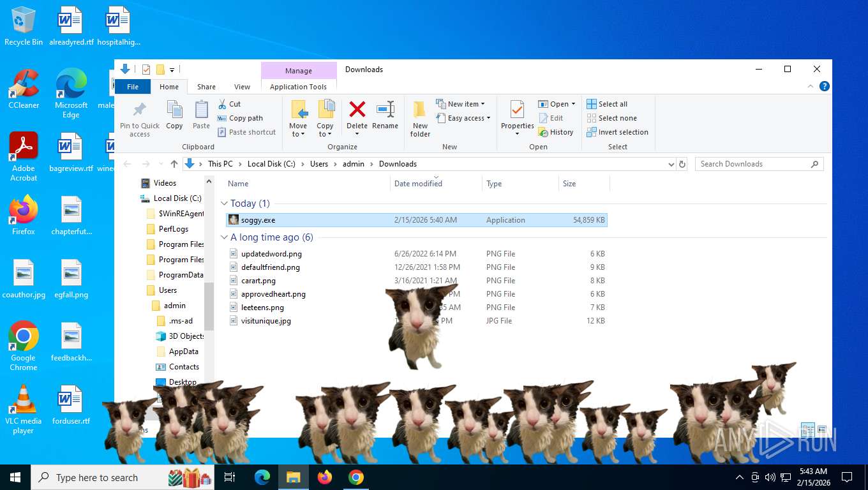Click Select all
868x490 pixels.
pos(607,104)
